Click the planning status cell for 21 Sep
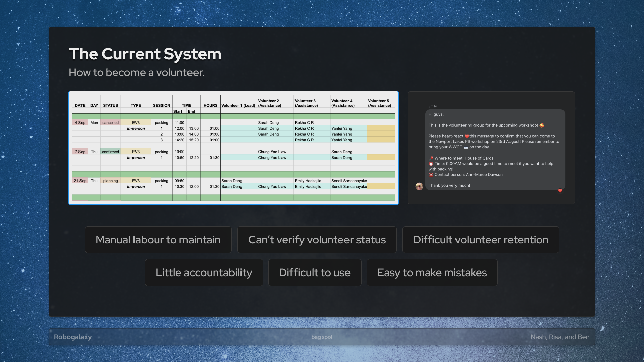Image resolution: width=644 pixels, height=362 pixels. [x=110, y=181]
